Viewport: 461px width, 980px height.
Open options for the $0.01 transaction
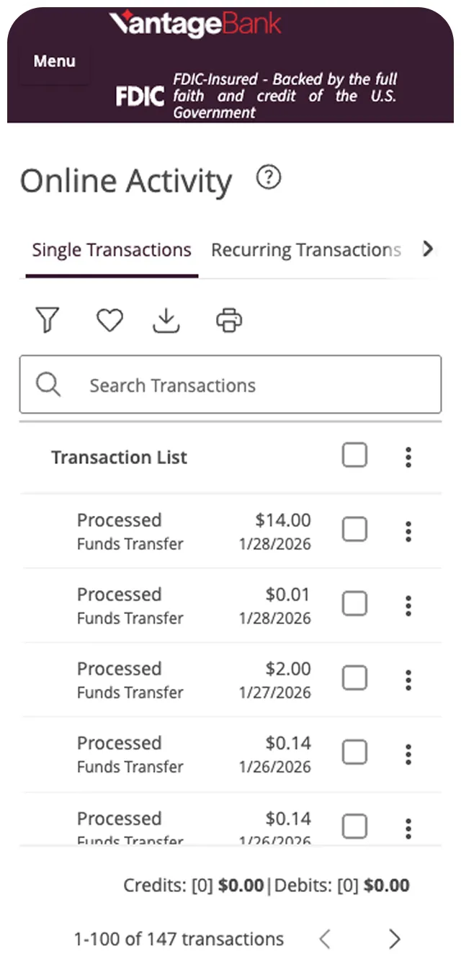click(x=408, y=606)
